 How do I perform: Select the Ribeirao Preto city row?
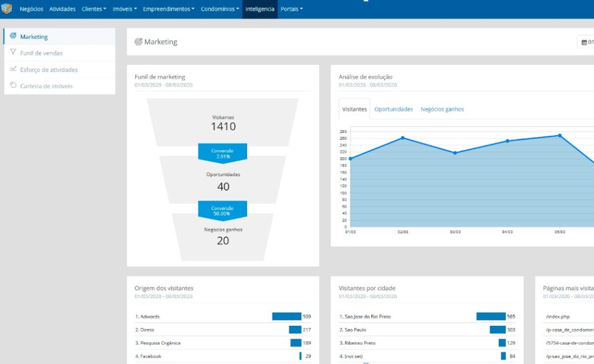point(427,343)
